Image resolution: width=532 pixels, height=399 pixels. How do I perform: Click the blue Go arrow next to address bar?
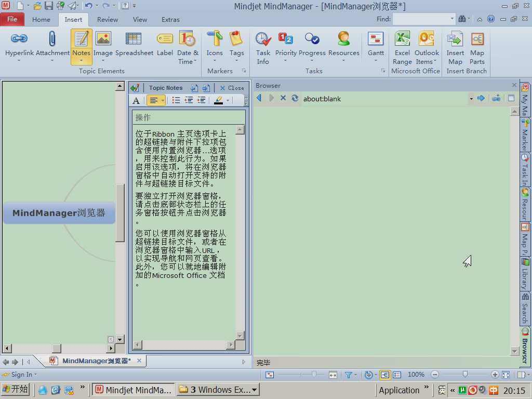pyautogui.click(x=481, y=98)
